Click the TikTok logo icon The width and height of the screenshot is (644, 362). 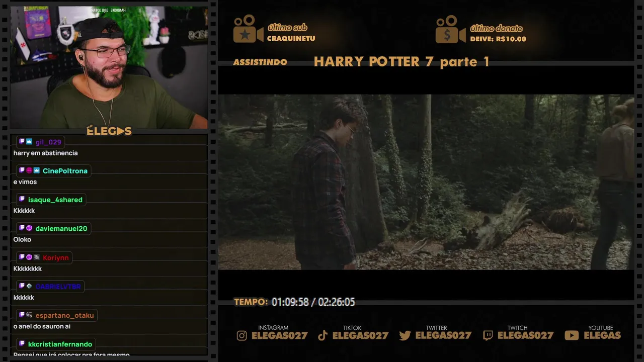pos(323,335)
